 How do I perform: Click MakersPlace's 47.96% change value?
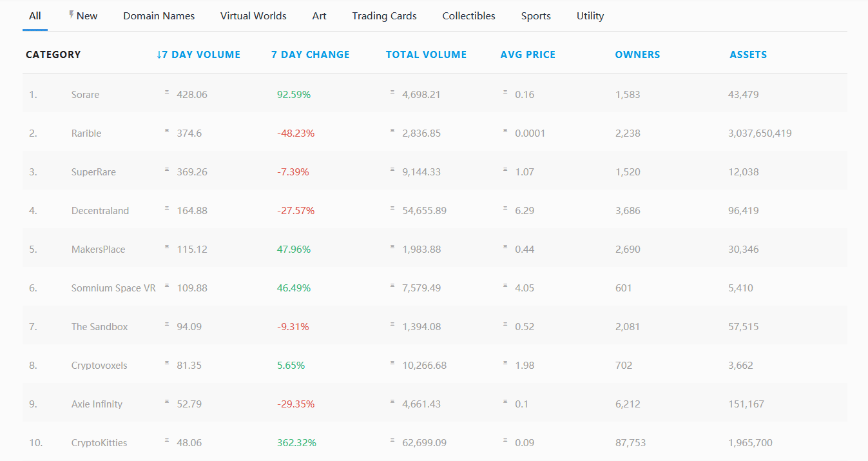tap(294, 249)
